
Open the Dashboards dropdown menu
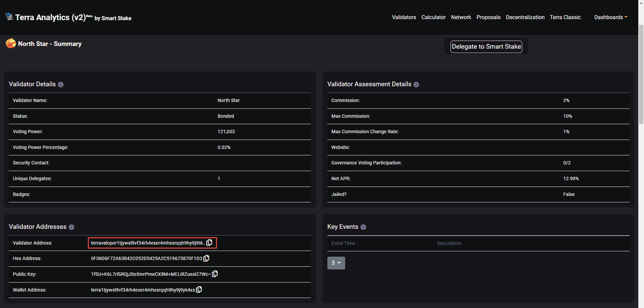pos(611,17)
